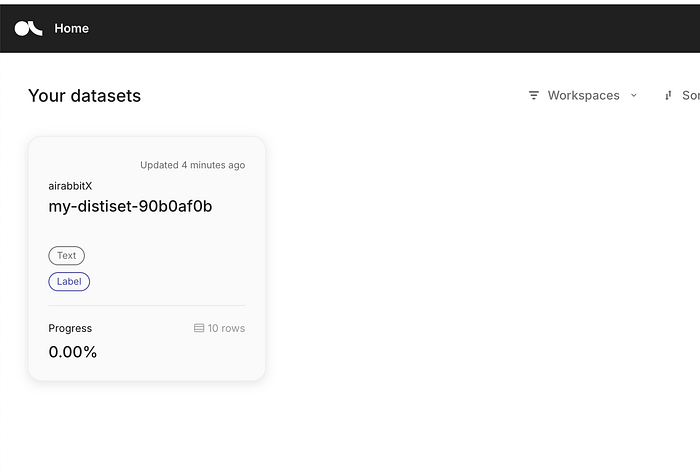The height and width of the screenshot is (476, 700).
Task: Click the Workspaces filter lines icon
Action: pos(534,96)
